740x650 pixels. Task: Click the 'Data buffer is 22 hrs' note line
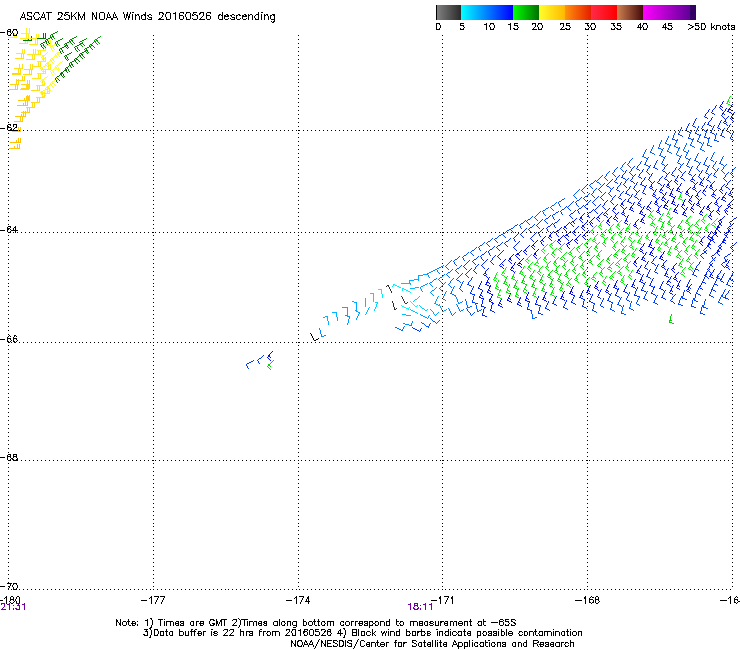point(362,633)
